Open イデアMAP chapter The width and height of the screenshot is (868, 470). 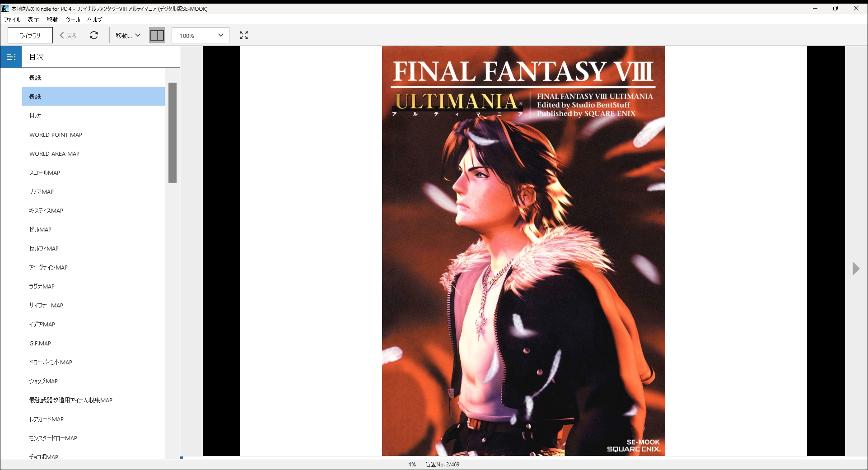click(x=93, y=324)
